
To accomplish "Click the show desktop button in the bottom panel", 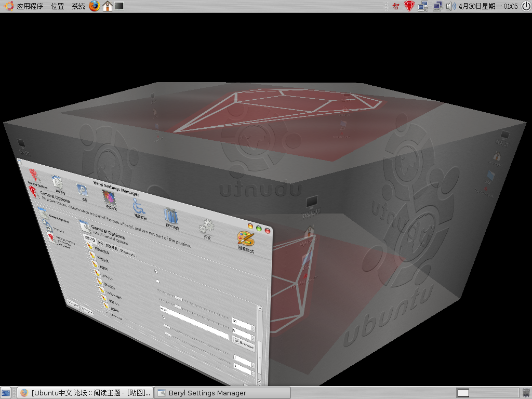I will [6, 393].
